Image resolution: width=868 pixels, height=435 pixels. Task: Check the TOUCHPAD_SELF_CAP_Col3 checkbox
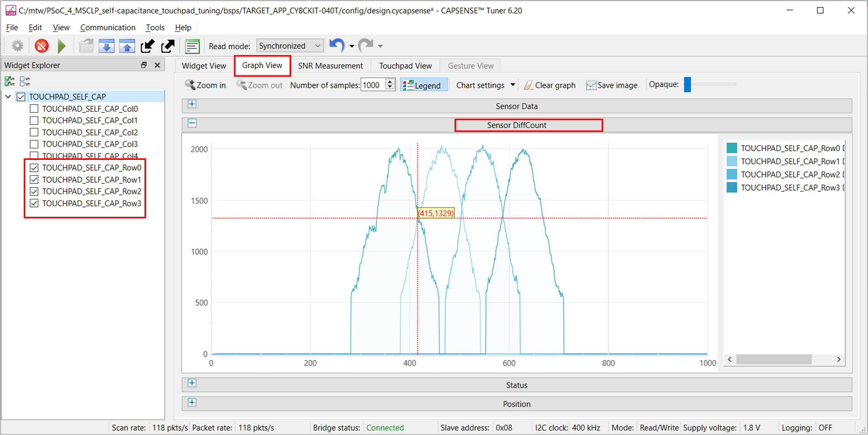(x=34, y=144)
